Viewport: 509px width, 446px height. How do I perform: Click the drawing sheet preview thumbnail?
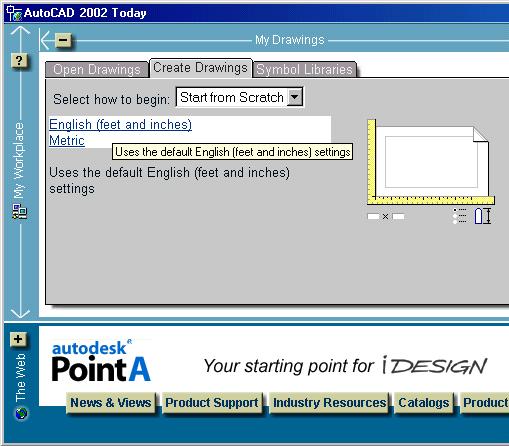click(431, 162)
